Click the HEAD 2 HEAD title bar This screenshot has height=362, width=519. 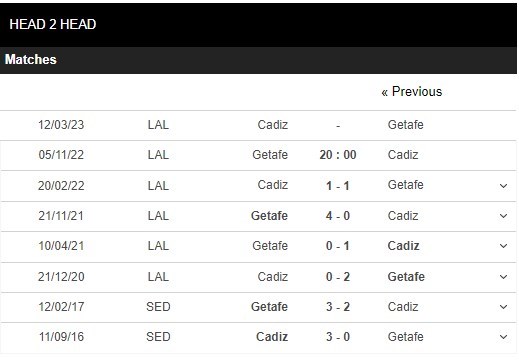tap(258, 25)
